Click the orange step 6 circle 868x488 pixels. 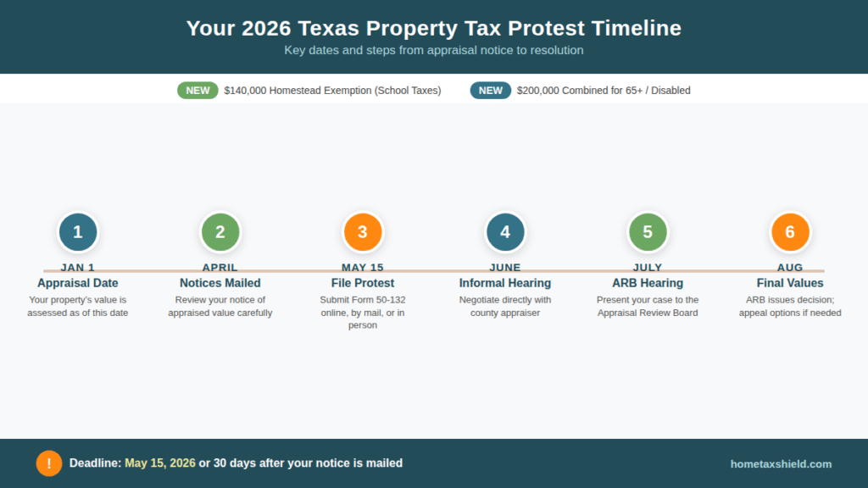790,231
